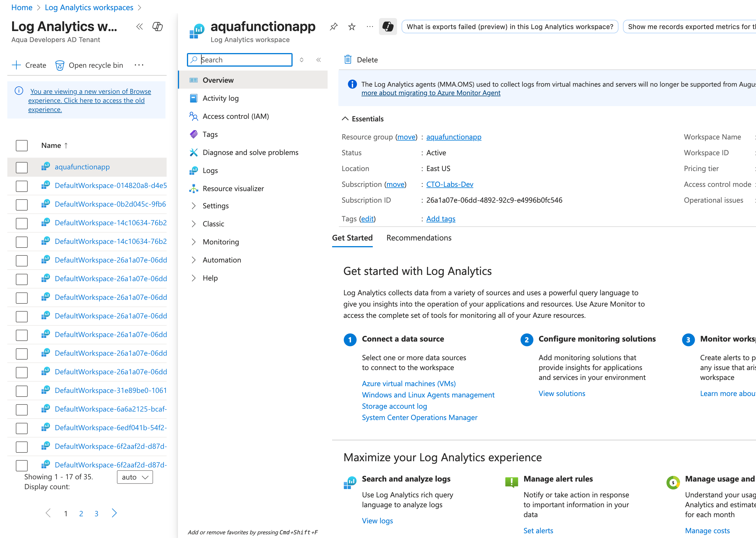Viewport: 756px width, 538px height.
Task: Click the Add tags link
Action: tap(441, 219)
